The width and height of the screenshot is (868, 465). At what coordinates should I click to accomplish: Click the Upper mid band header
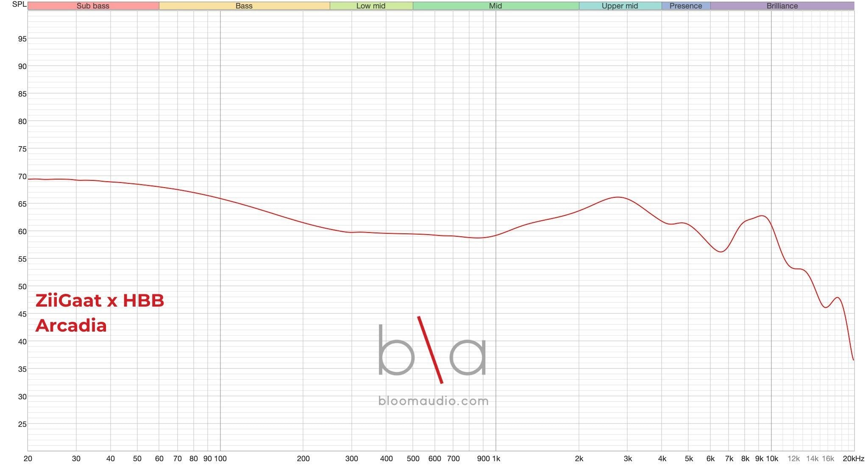(620, 6)
